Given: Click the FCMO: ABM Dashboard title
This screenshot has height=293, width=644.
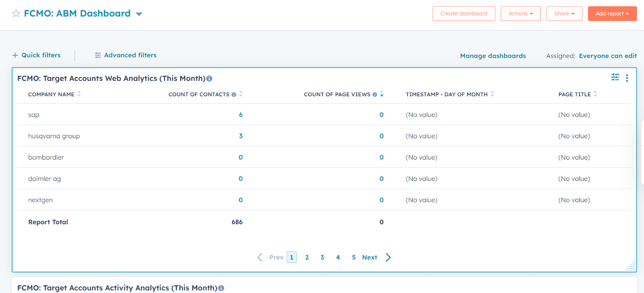Looking at the screenshot, I should pyautogui.click(x=77, y=14).
